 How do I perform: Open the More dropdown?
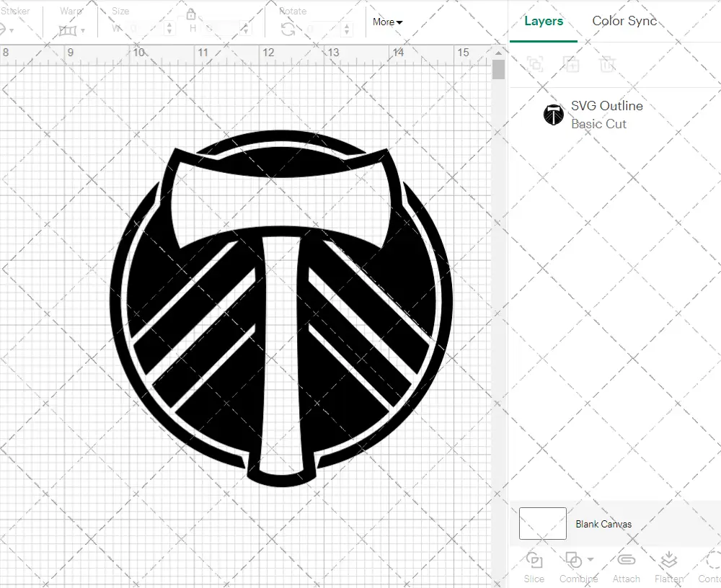(387, 22)
